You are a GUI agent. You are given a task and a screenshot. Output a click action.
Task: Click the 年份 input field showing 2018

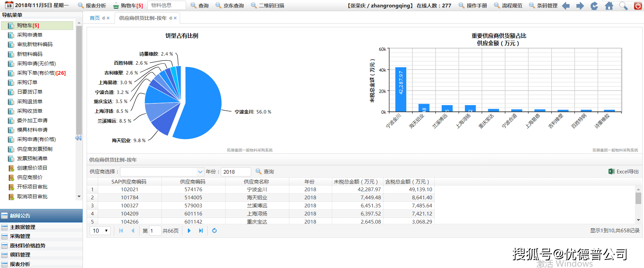point(236,172)
